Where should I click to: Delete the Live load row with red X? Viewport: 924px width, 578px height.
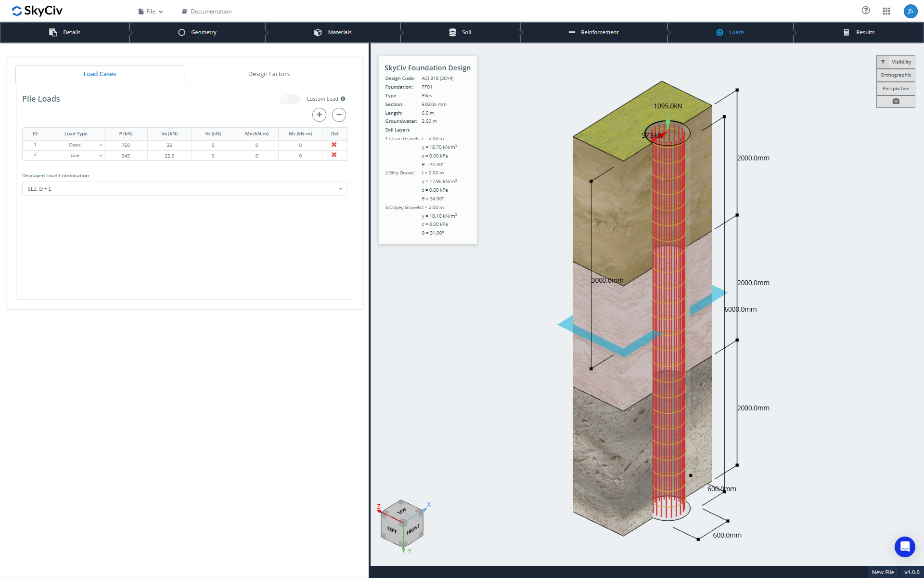[x=334, y=155]
